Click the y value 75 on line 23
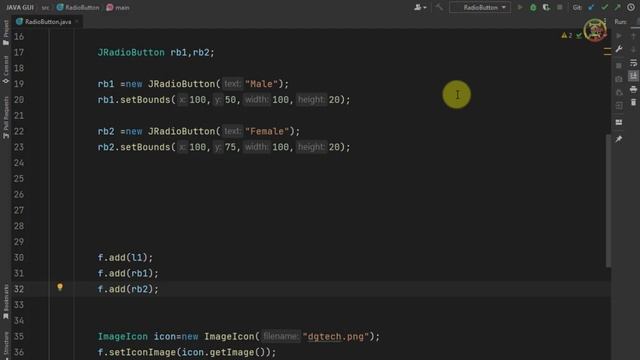Viewport: 640px width, 360px height. click(230, 147)
